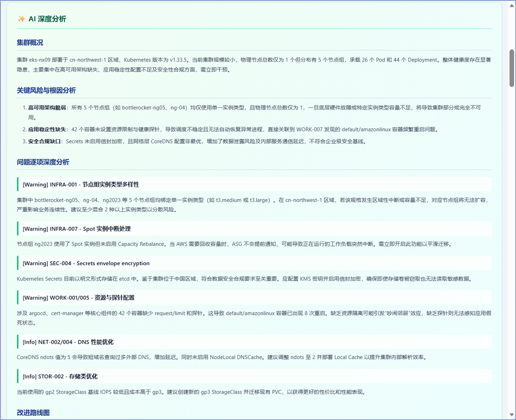Click the paragraph beginning Kubernetes Secrets 目前以明文

[246, 279]
